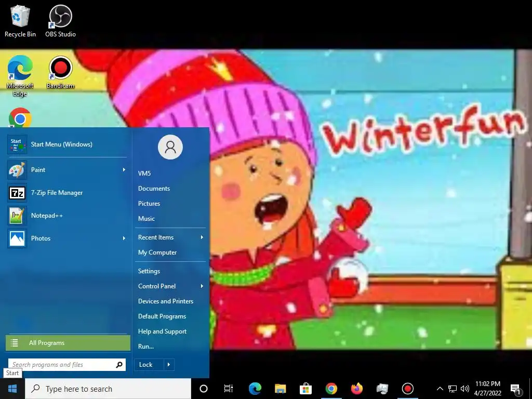Image resolution: width=532 pixels, height=399 pixels.
Task: Open Task View on the taskbar
Action: pyautogui.click(x=229, y=389)
